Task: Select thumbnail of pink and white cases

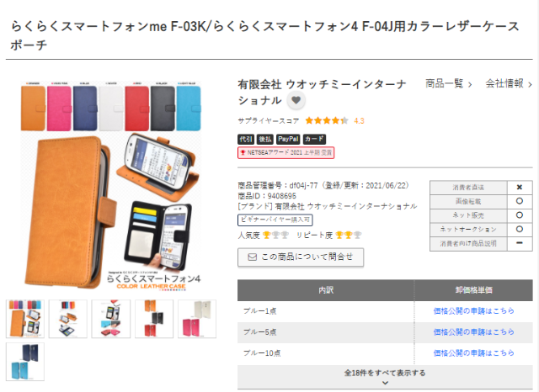Action: (x=197, y=319)
